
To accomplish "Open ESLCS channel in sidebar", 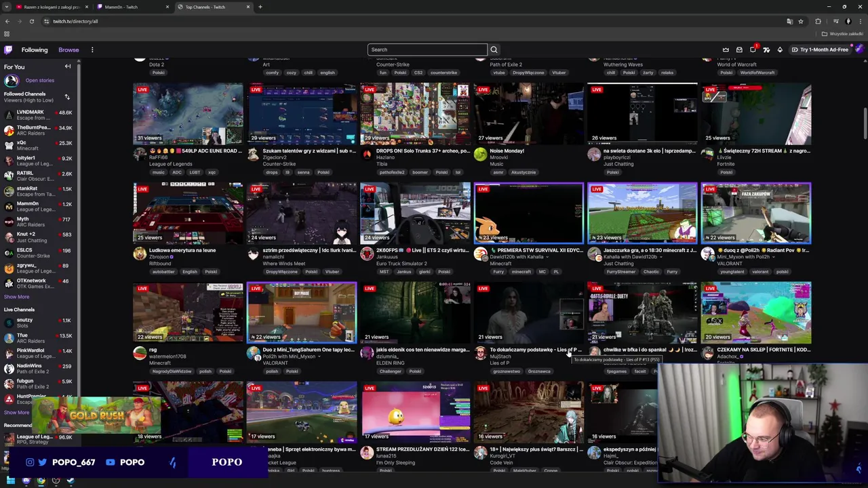I will tap(39, 253).
